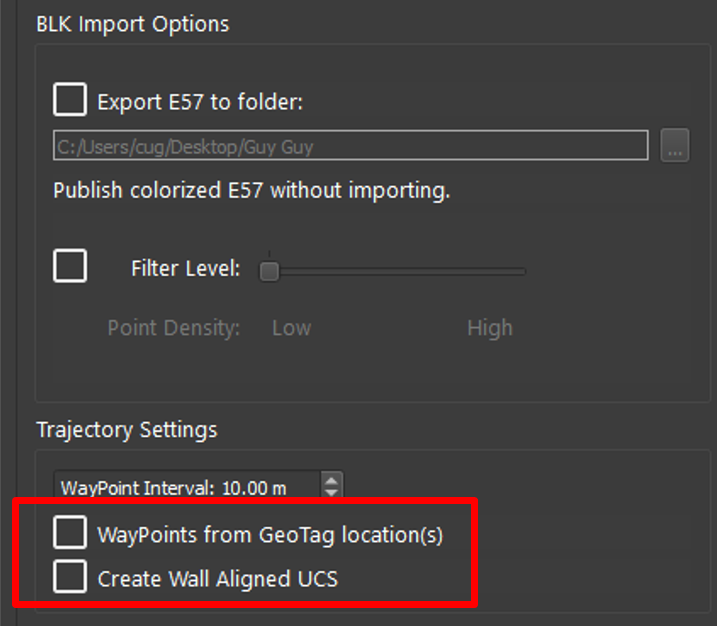Click the Low point density label

[291, 328]
